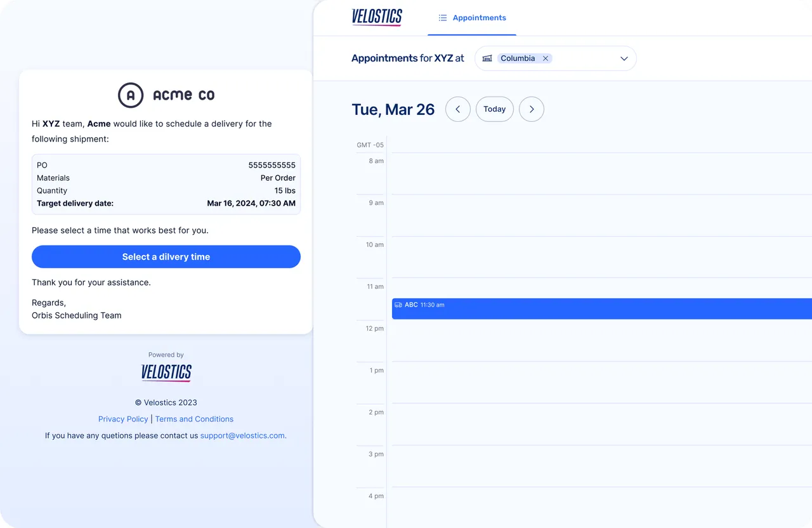Viewport: 812px width, 528px height.
Task: Open the Terms and Conditions link
Action: (194, 419)
